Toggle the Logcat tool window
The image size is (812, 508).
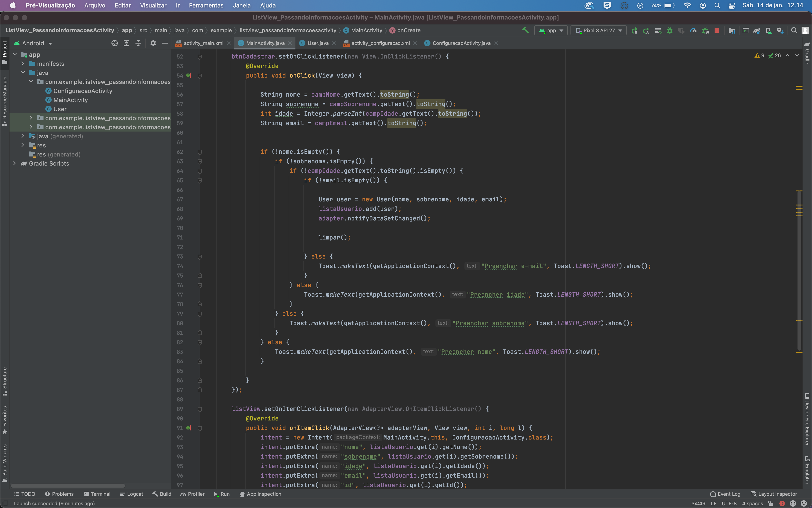coord(131,494)
